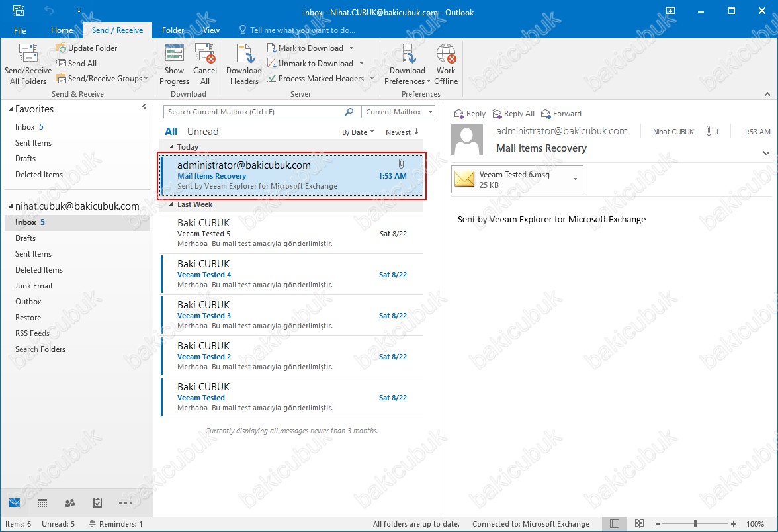778x532 pixels.
Task: Open the People contacts icon
Action: (x=70, y=503)
